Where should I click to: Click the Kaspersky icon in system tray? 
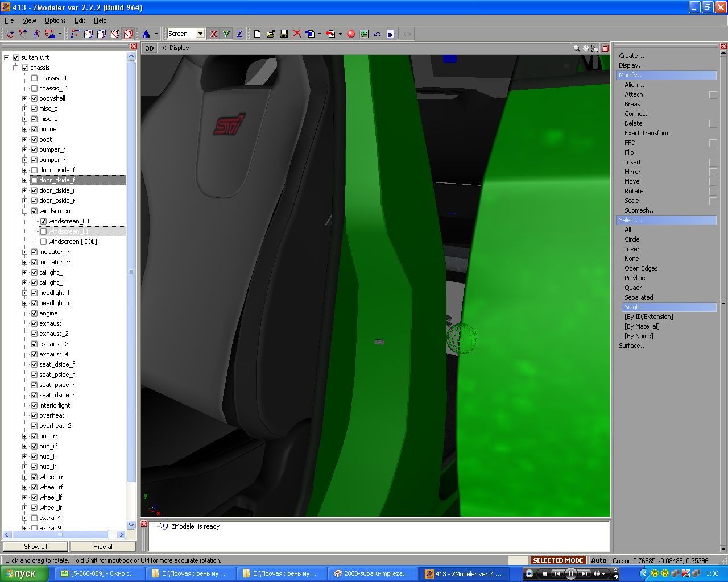point(686,573)
